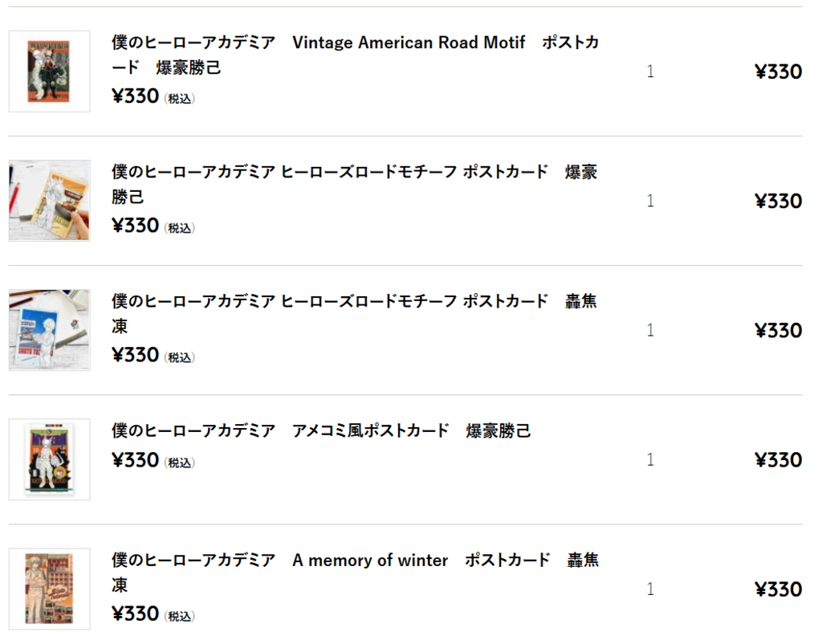
Task: Open the アメコミ風ポストカード 爆豪勝己 title
Action: click(321, 430)
